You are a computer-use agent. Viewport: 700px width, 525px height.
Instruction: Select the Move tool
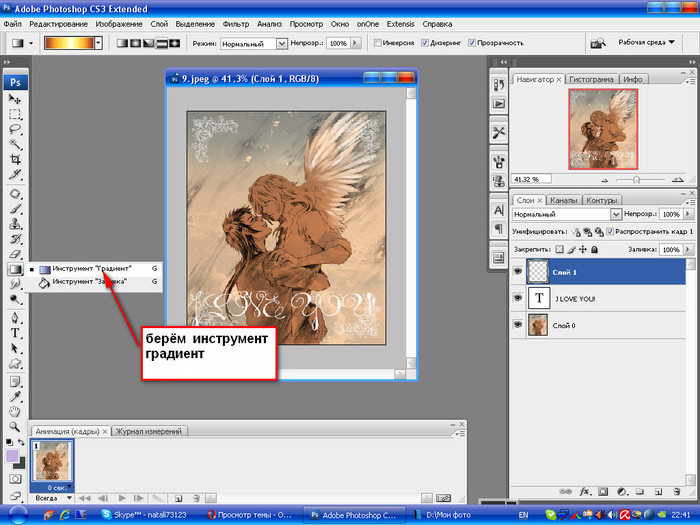click(15, 99)
